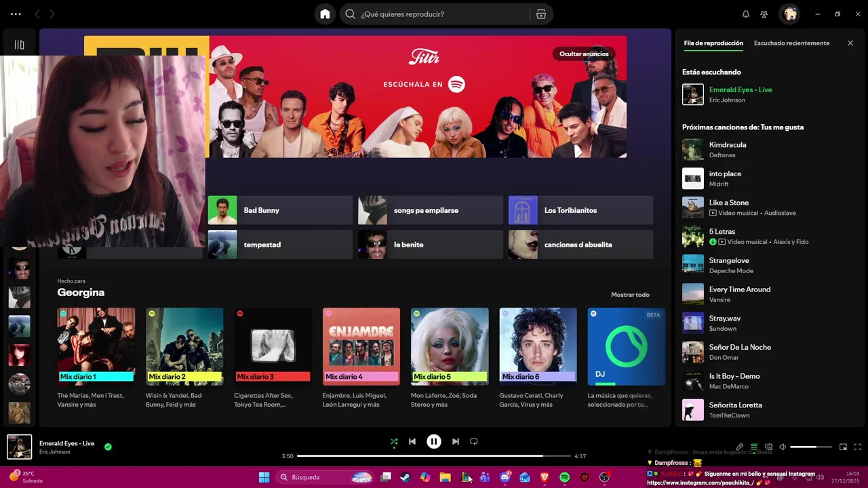868x488 pixels.
Task: Open the notifications bell
Action: [746, 14]
